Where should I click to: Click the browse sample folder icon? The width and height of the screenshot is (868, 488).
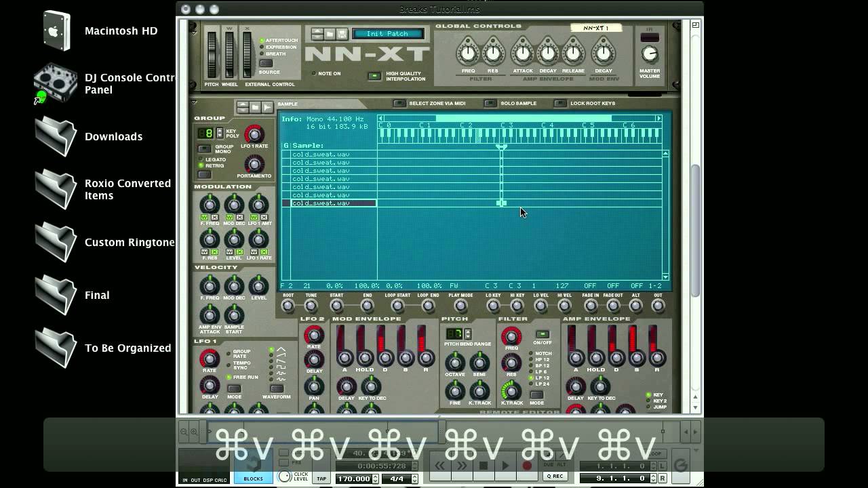click(x=255, y=107)
